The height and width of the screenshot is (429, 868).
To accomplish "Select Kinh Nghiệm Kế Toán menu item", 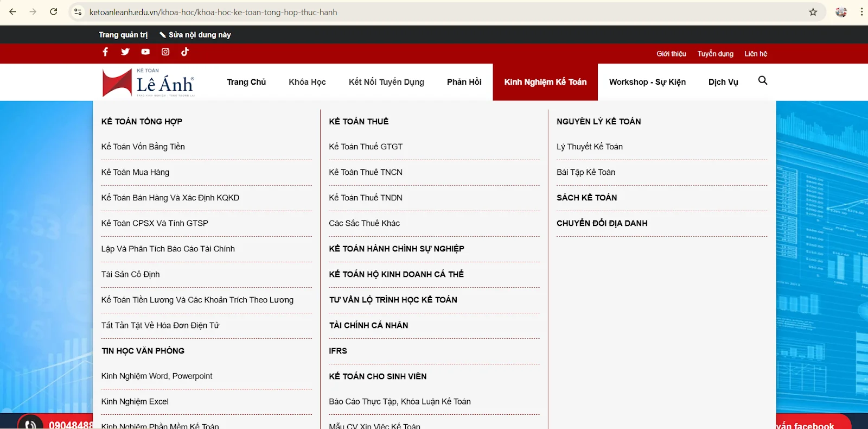I will click(x=545, y=82).
